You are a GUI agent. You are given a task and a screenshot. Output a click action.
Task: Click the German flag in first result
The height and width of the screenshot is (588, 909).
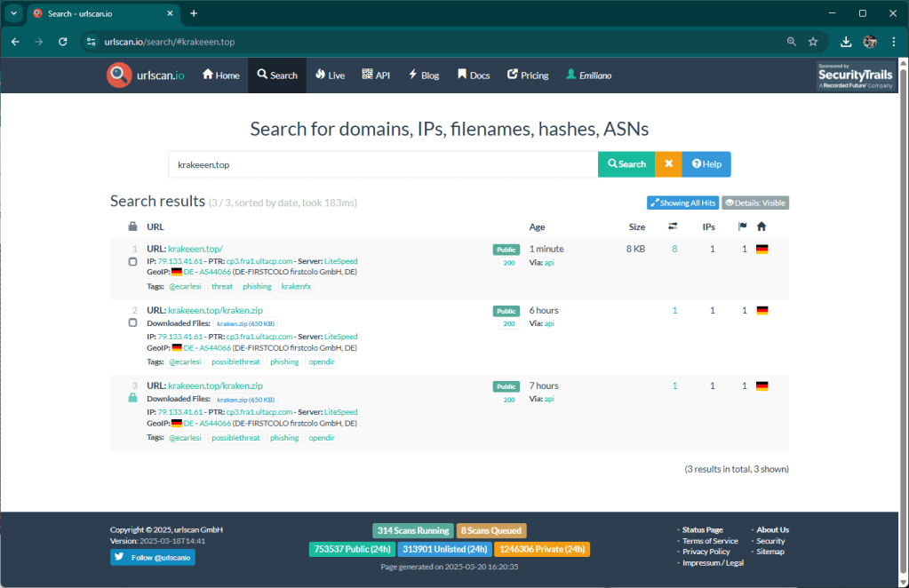click(761, 250)
